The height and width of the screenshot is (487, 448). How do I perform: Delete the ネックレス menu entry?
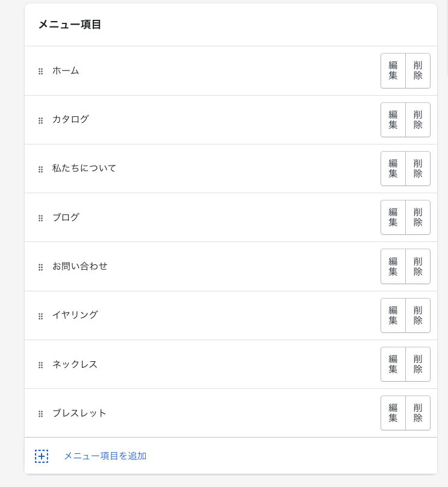coord(418,364)
